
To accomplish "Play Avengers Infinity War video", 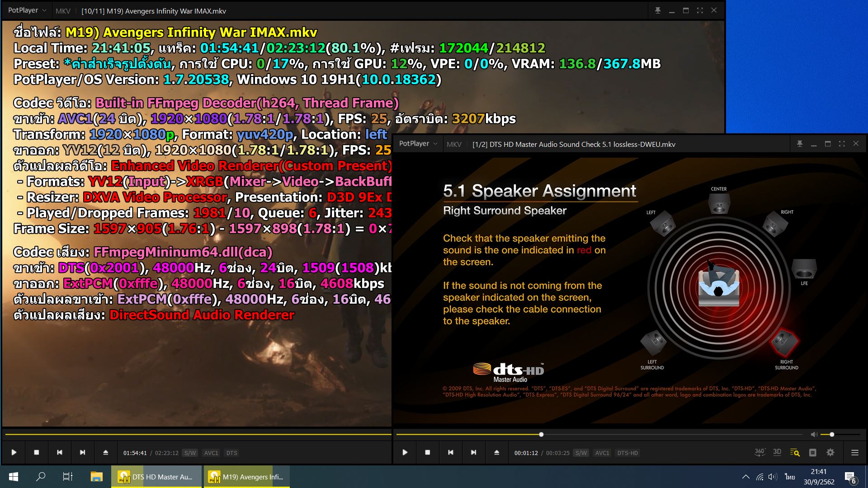I will (x=14, y=452).
